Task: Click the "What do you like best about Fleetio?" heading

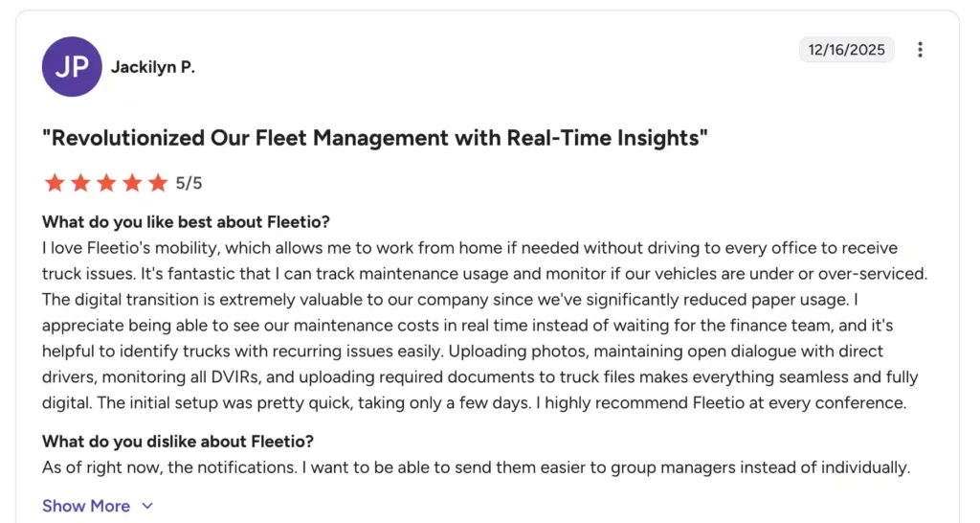Action: point(186,222)
